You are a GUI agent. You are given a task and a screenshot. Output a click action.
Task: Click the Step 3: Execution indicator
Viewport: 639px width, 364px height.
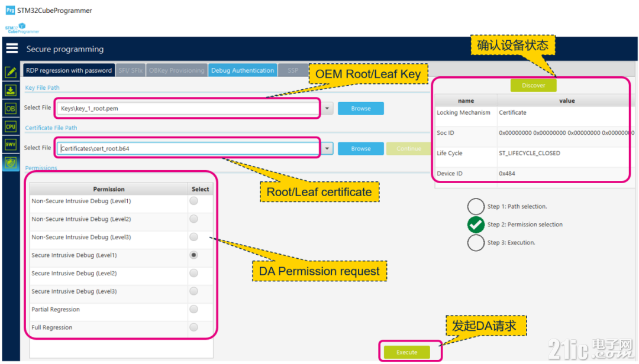476,243
